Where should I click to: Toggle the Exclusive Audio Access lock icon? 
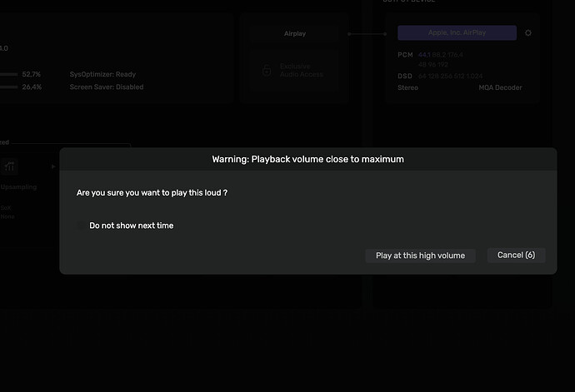pos(267,70)
